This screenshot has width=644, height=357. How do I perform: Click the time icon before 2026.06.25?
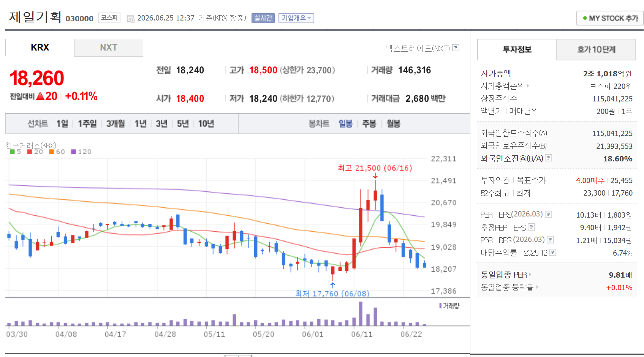(131, 19)
